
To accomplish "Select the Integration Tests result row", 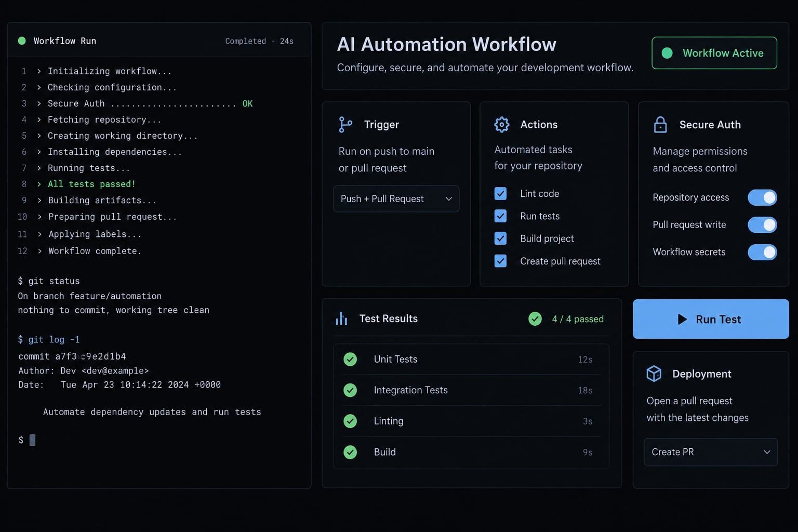I will click(x=471, y=390).
